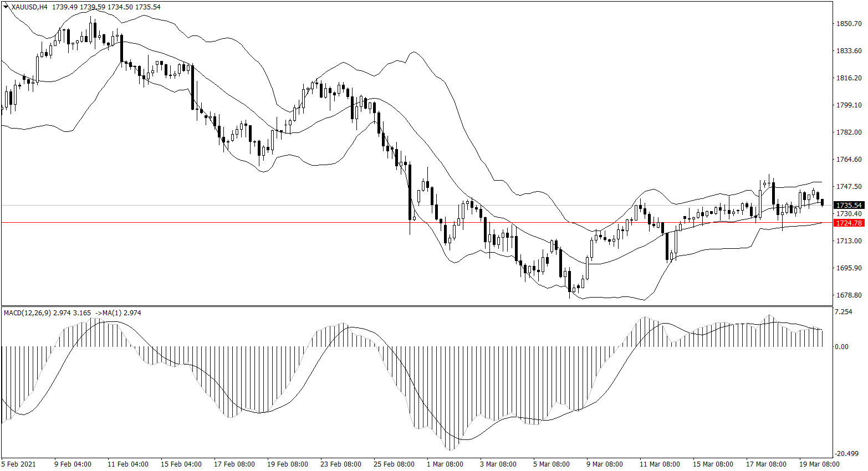The image size is (868, 471).
Task: Select the 0.00 MACD zero level label
Action: click(x=841, y=347)
